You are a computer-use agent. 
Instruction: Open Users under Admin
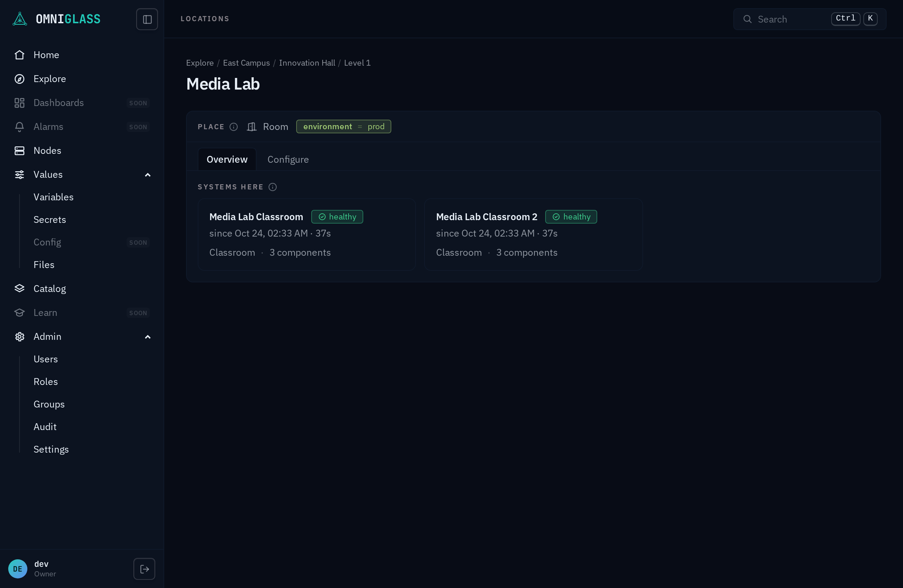(45, 359)
